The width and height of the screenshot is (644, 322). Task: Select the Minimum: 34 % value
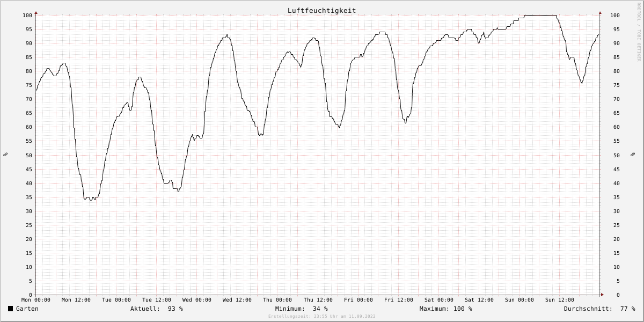click(x=301, y=309)
